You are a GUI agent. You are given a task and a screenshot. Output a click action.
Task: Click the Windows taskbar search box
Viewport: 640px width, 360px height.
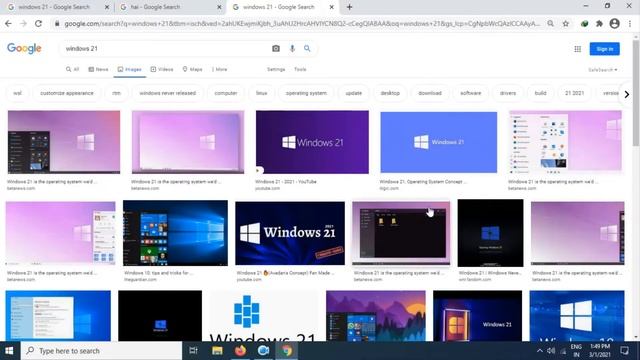101,351
